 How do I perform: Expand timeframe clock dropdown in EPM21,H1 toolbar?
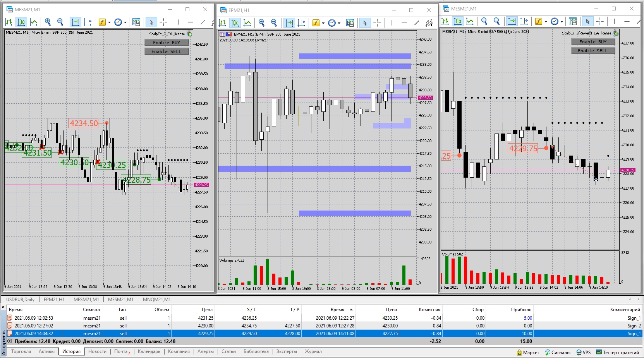[x=339, y=23]
